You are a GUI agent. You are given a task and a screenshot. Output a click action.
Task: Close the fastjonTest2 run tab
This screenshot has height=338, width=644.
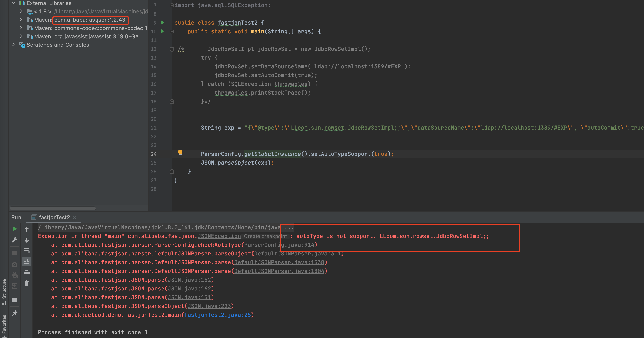(75, 218)
